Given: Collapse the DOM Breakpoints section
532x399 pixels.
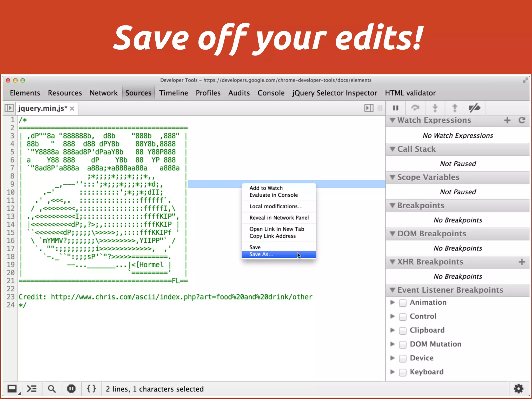Looking at the screenshot, I should (x=393, y=234).
